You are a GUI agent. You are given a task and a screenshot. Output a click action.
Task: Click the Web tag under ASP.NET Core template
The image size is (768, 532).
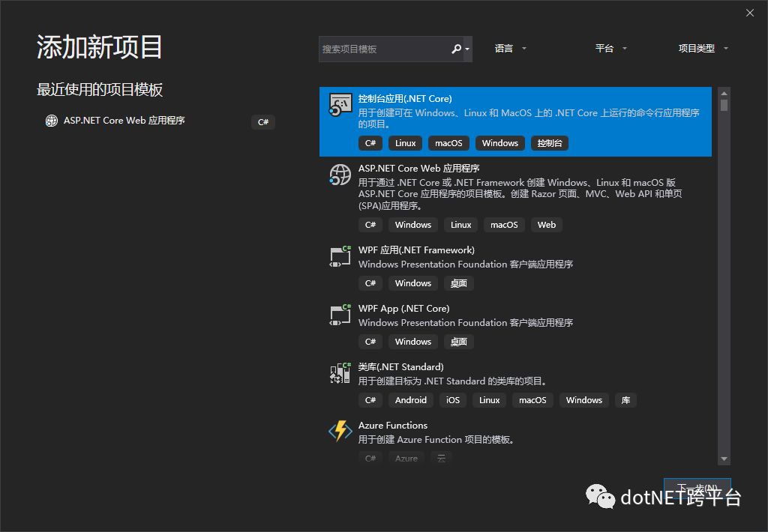tap(547, 225)
